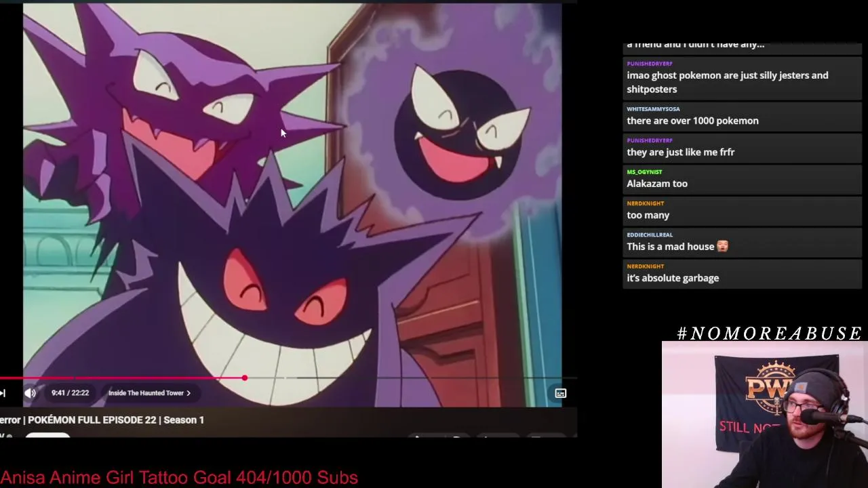
Task: Click the #NOMOREABUSE overlay text
Action: [769, 333]
